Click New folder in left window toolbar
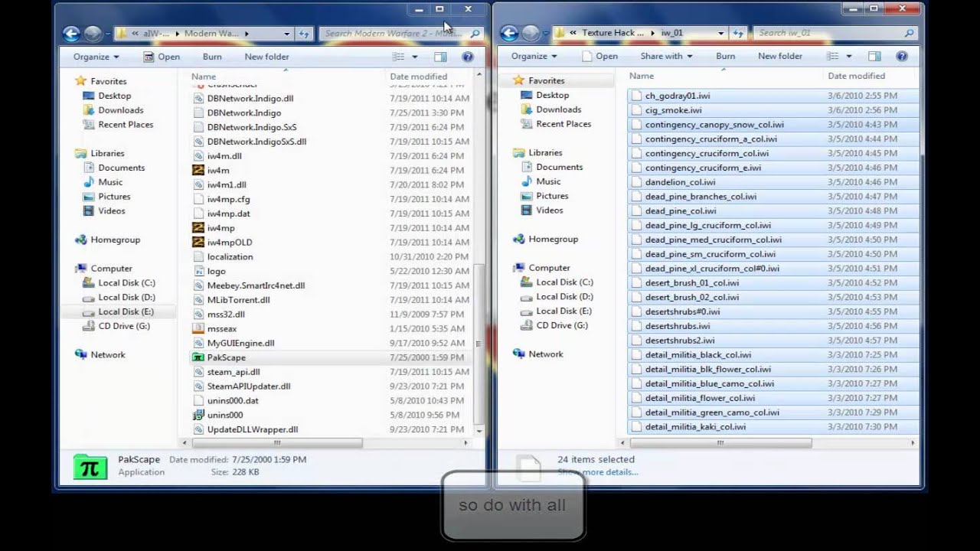Viewport: 980px width, 551px height. point(266,57)
